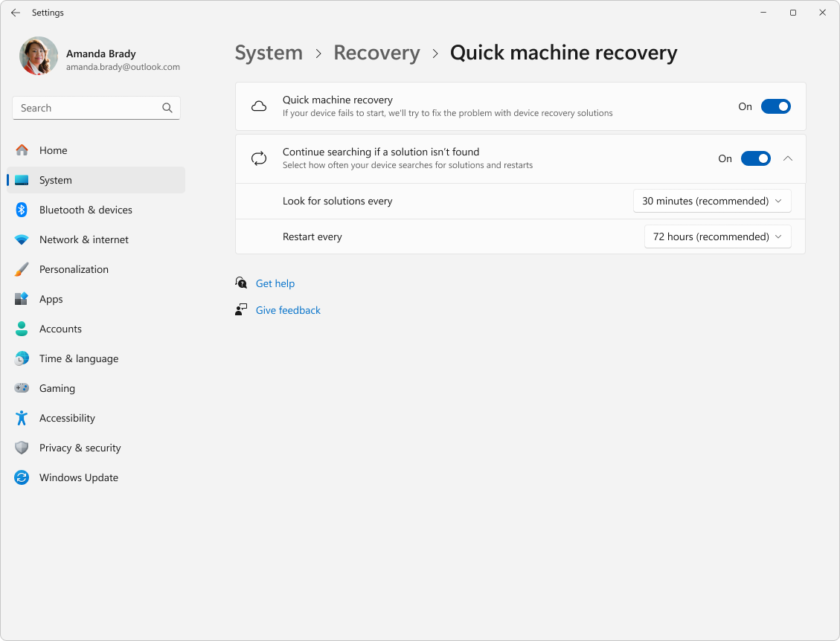Open the Privacy & security shield icon
840x641 pixels.
tap(22, 448)
